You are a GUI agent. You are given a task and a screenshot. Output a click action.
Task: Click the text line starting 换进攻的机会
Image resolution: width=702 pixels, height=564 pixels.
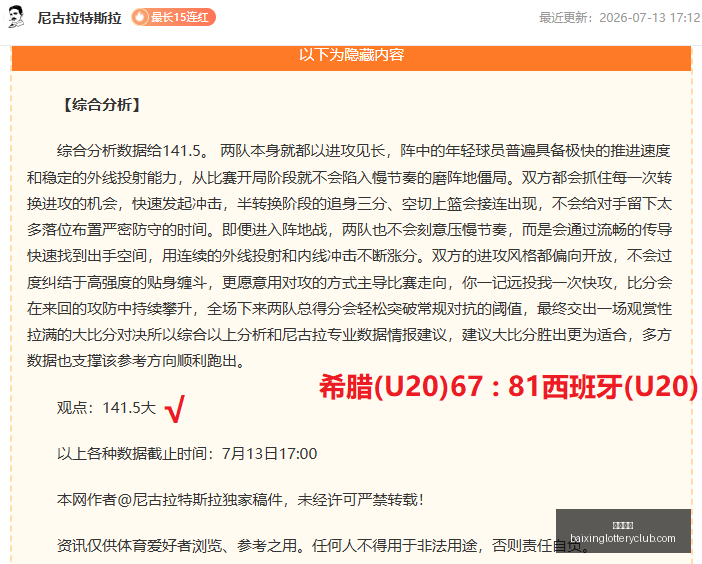pos(349,204)
